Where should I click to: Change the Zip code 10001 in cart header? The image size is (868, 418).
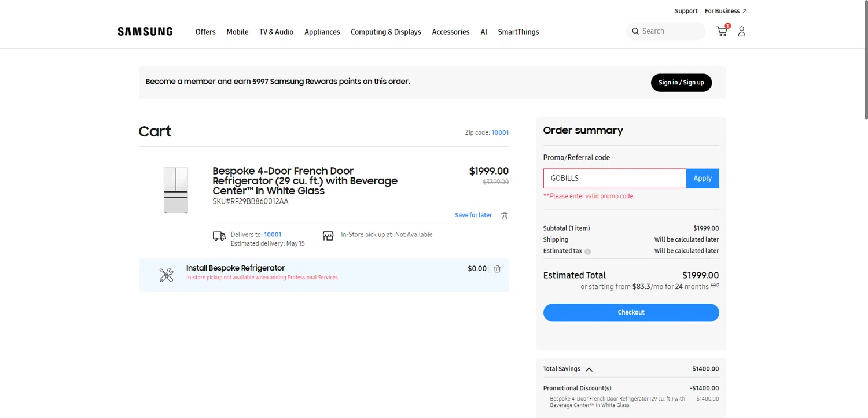500,132
